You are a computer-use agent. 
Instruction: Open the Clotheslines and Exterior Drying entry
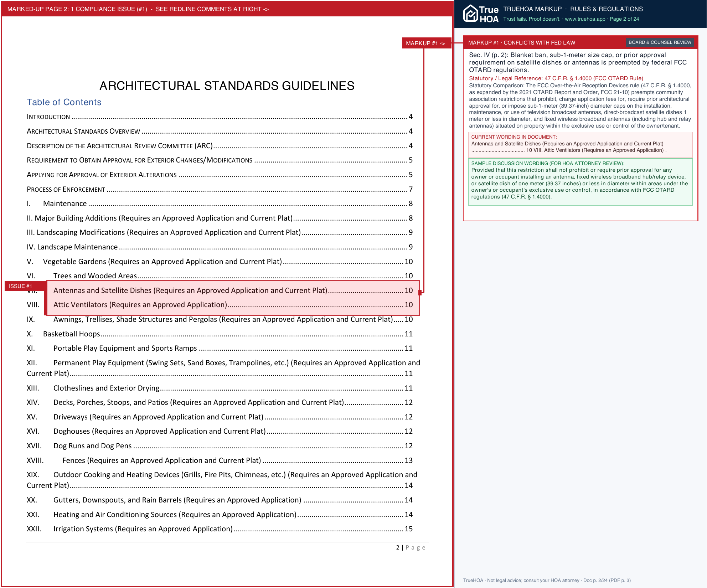pyautogui.click(x=220, y=388)
